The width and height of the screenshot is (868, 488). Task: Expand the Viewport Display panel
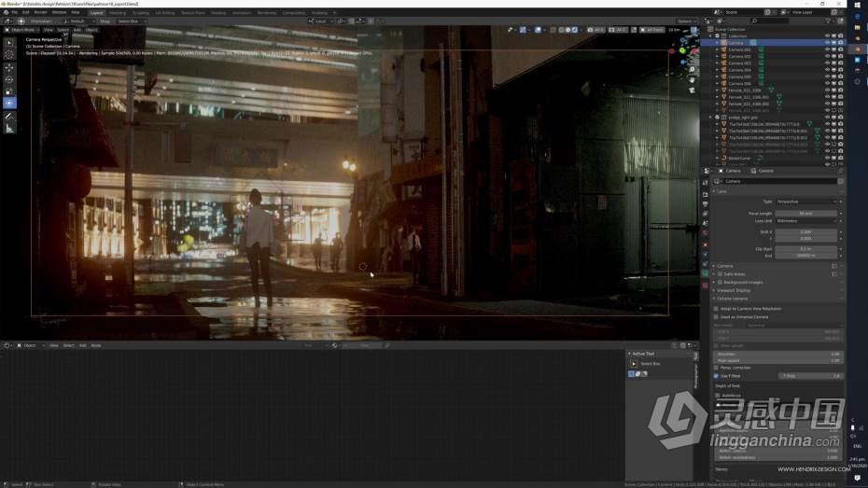(732, 290)
